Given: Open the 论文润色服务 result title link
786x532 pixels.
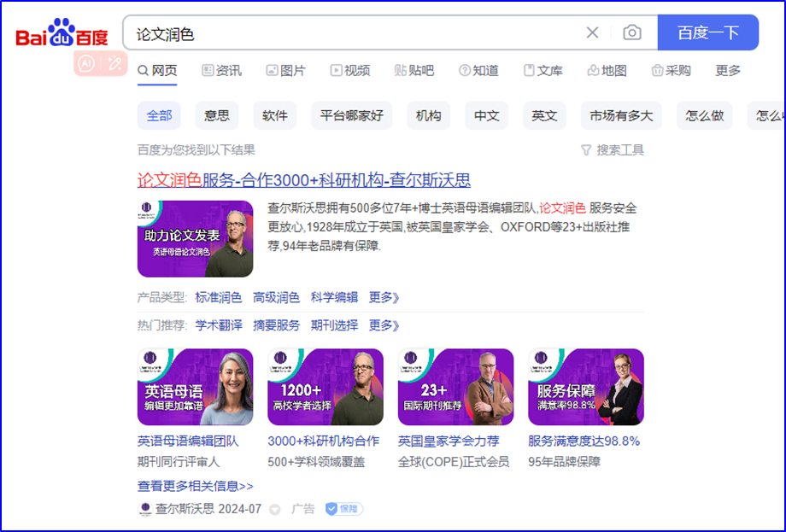Looking at the screenshot, I should (304, 180).
